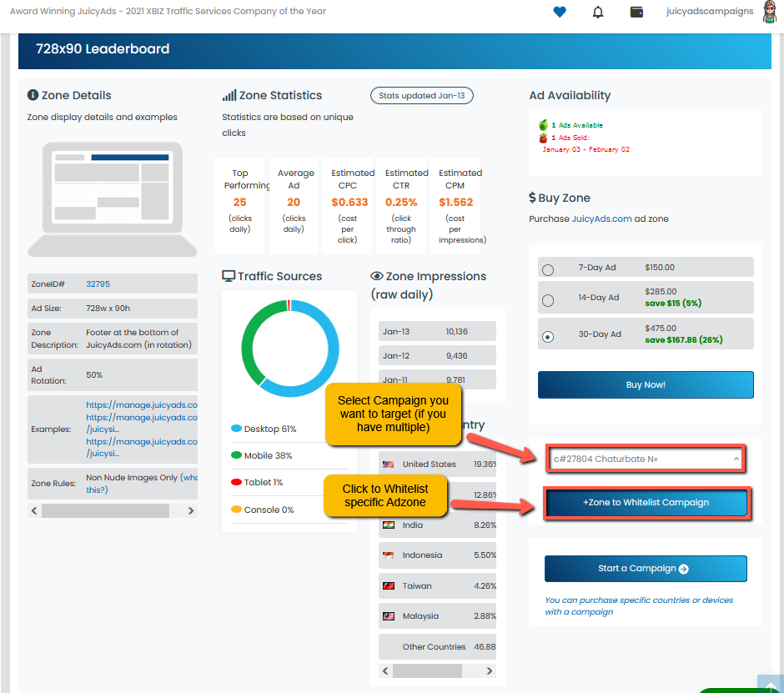Select the 30-Day Ad radio option
The image size is (784, 693).
coord(548,337)
